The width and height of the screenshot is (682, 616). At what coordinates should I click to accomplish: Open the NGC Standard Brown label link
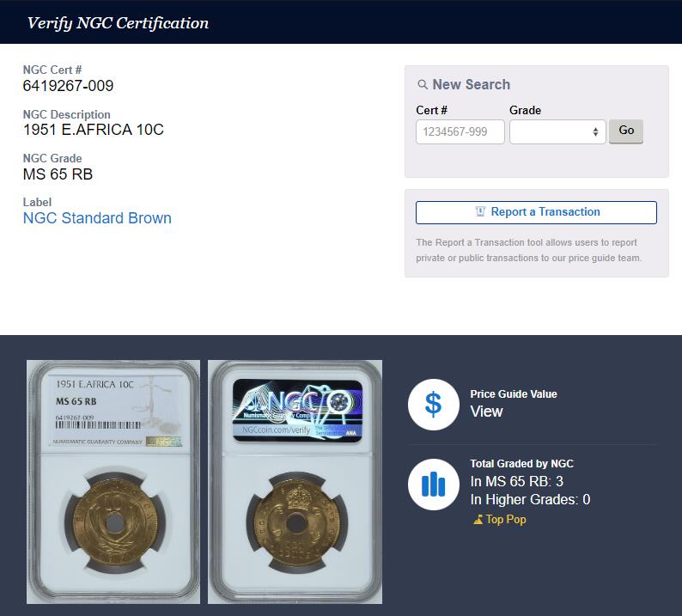pyautogui.click(x=97, y=218)
